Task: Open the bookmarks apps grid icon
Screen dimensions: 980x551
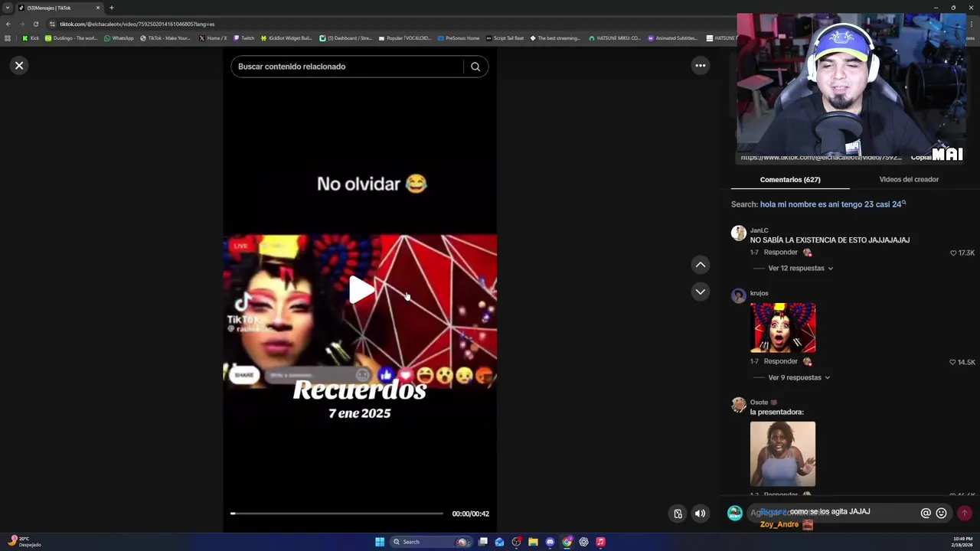Action: [8, 37]
